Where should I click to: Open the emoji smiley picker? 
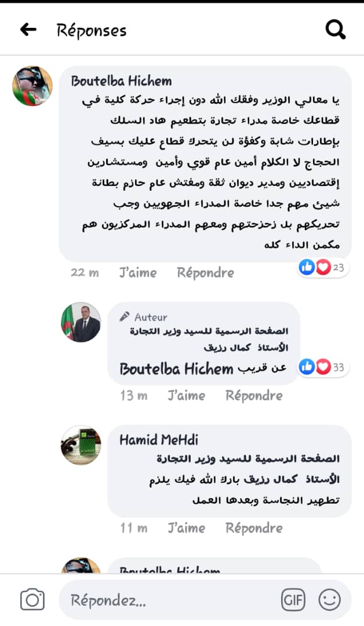coord(329,600)
